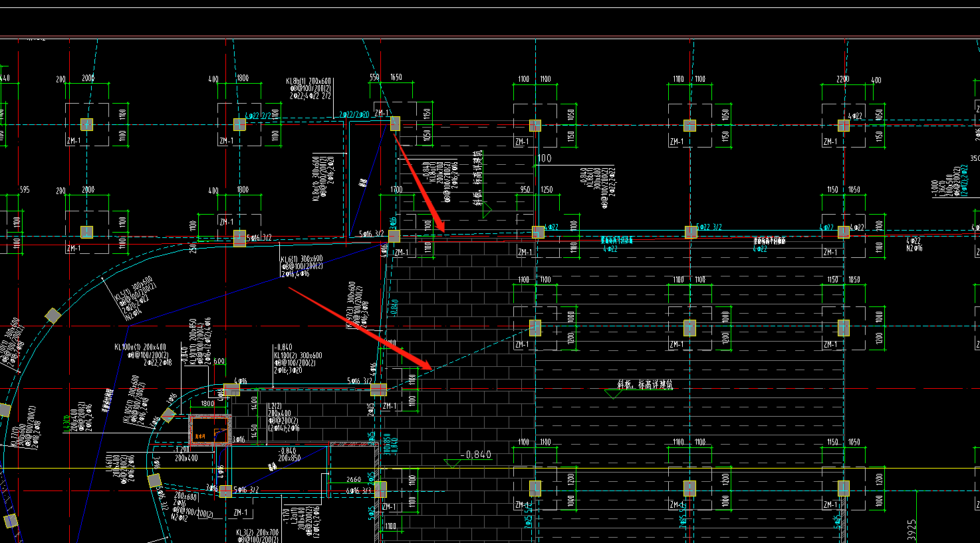
Task: Select the -1.290 200x400 beam note
Action: [185, 454]
